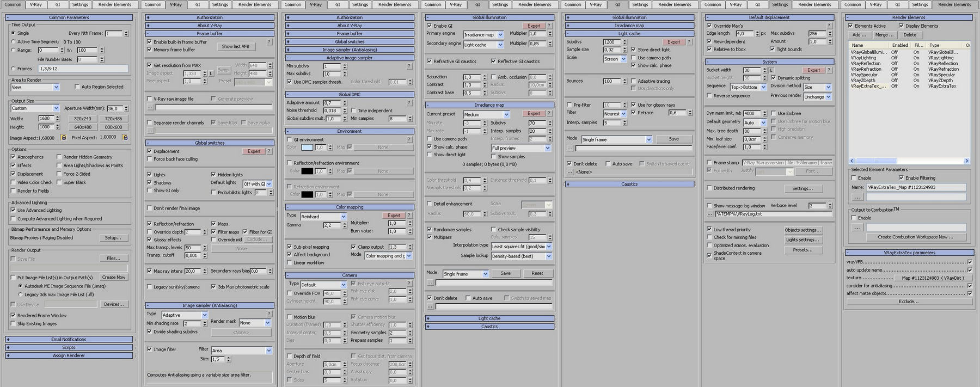
Task: Toggle the lock icon beside Image Aspect
Action: (x=63, y=138)
